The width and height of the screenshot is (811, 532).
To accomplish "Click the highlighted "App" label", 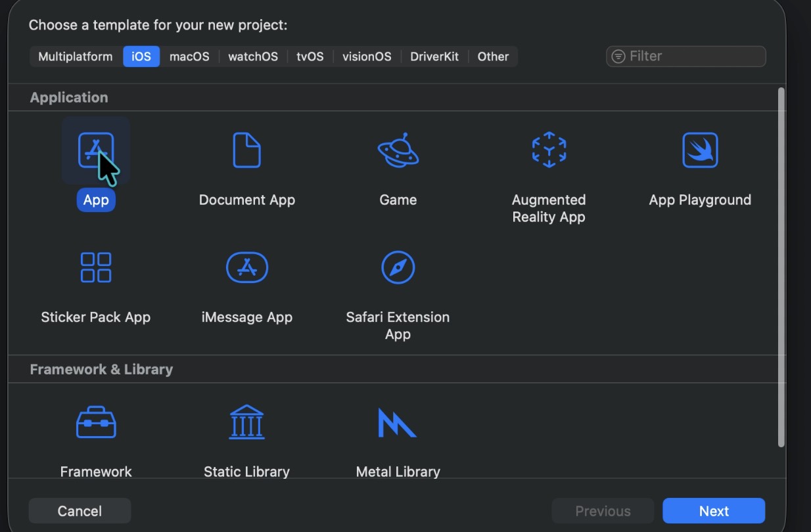I will 96,200.
